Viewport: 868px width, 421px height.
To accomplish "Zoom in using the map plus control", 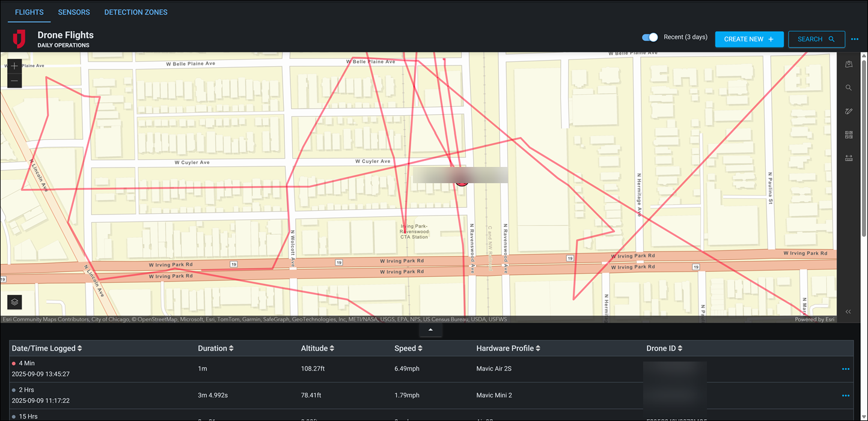I will tap(14, 66).
